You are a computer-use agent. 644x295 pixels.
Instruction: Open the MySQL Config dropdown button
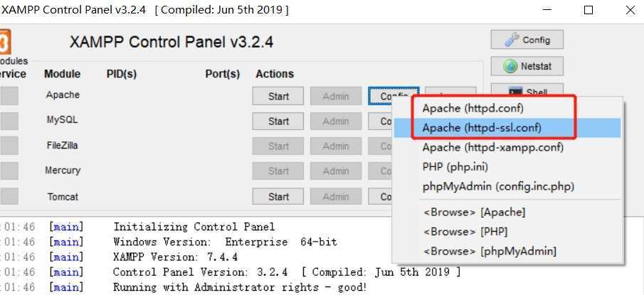point(380,121)
